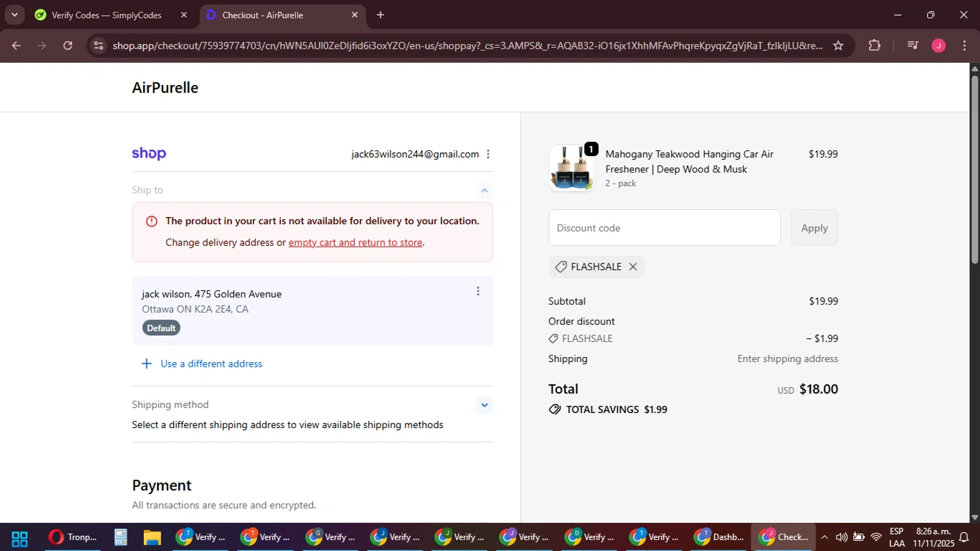The height and width of the screenshot is (551, 980).
Task: Apply the discount code
Action: [814, 227]
